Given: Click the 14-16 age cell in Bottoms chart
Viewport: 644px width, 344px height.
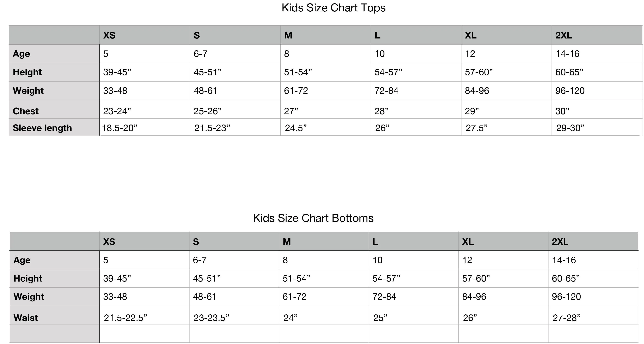Looking at the screenshot, I should [x=564, y=260].
